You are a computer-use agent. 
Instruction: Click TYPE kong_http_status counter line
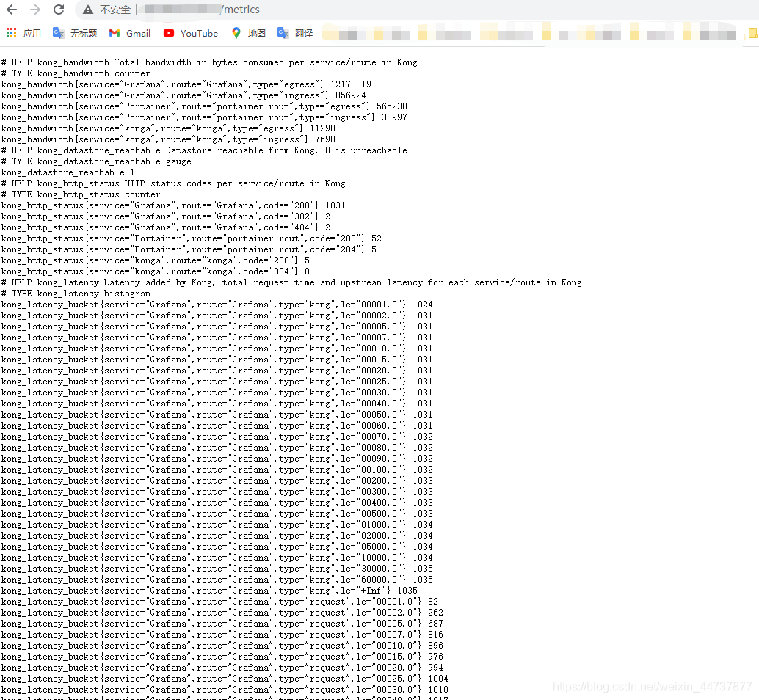click(x=81, y=194)
